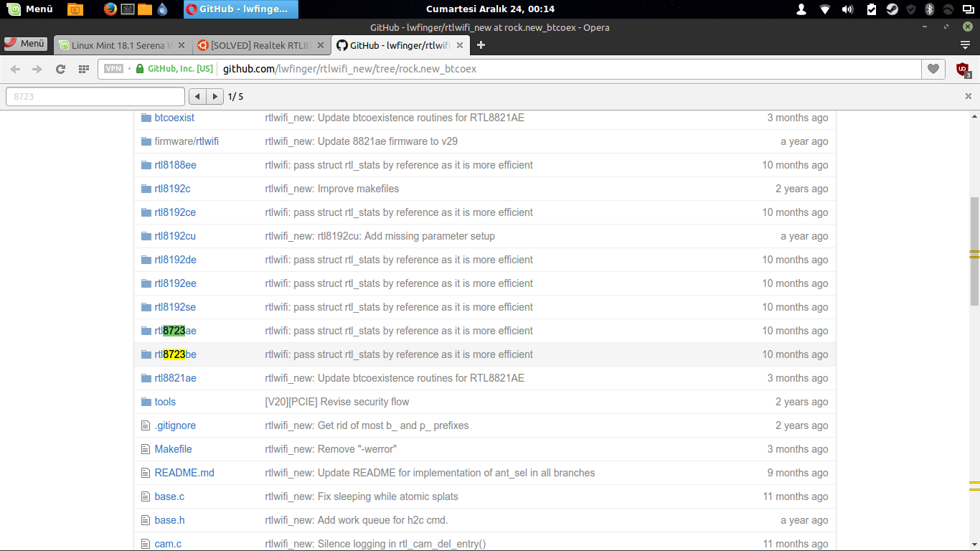Screen dimensions: 980x551
Task: Launch Firefox from the panel
Action: click(x=110, y=9)
